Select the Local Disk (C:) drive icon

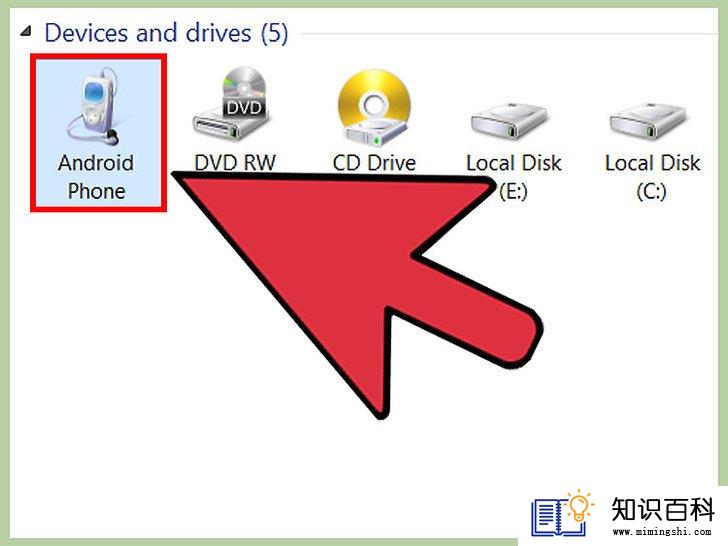[x=648, y=122]
